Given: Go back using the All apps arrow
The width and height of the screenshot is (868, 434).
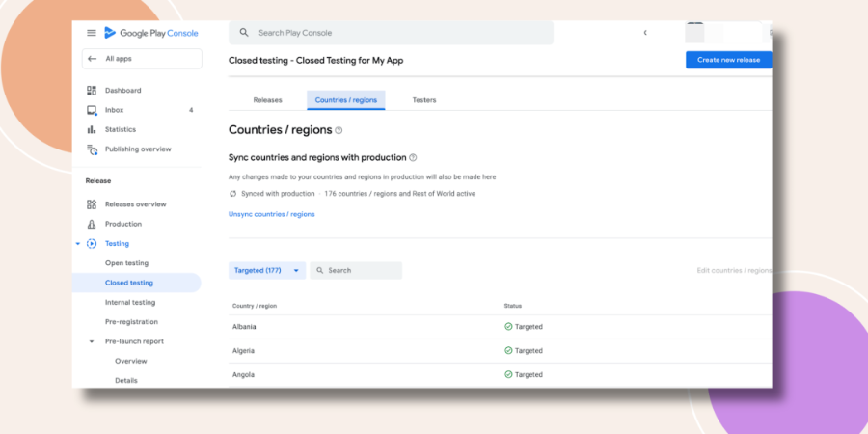Looking at the screenshot, I should pyautogui.click(x=93, y=59).
